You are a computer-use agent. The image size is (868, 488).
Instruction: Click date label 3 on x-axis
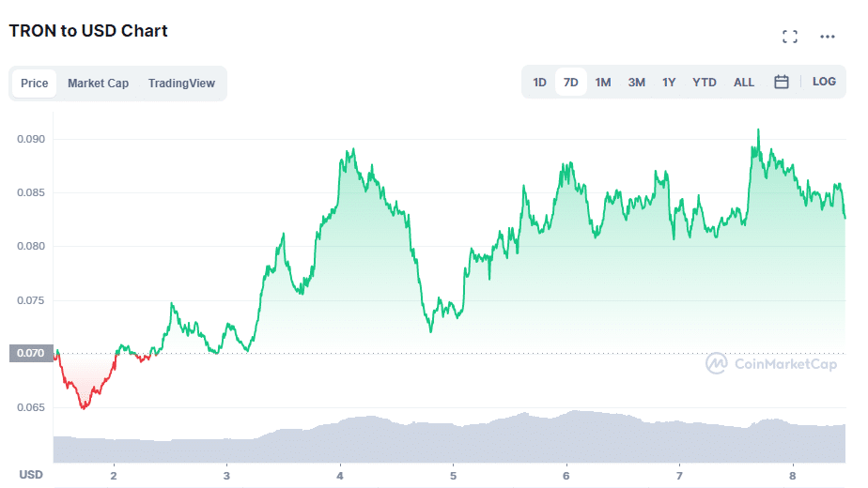226,476
